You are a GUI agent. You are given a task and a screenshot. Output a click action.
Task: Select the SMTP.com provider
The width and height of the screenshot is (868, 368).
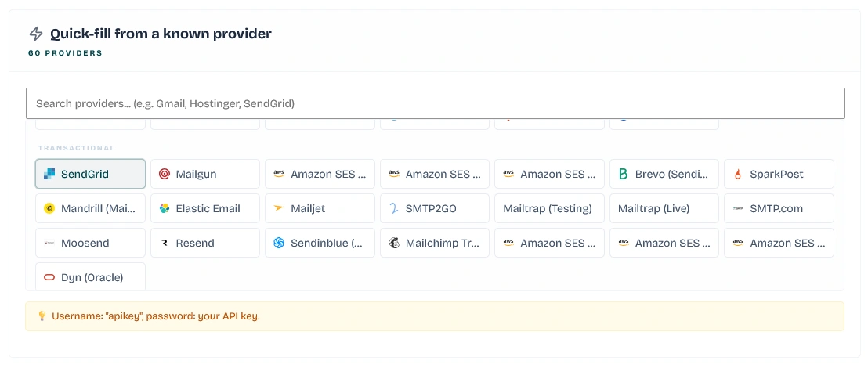coord(779,208)
